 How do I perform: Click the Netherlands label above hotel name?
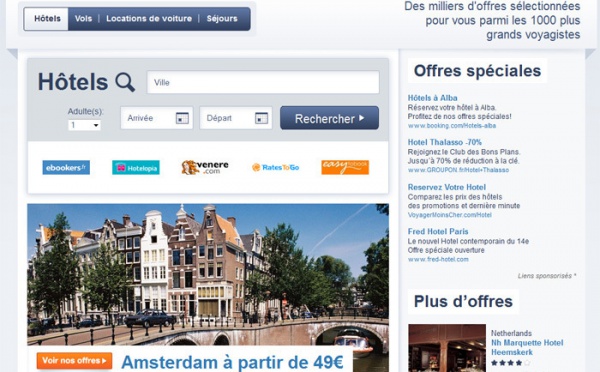[x=511, y=333]
